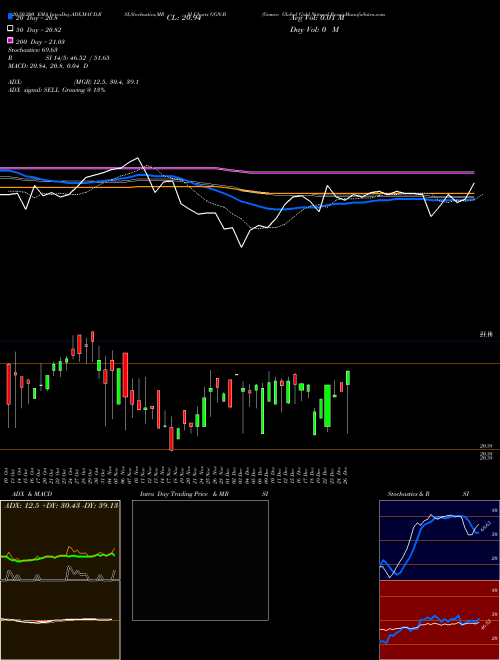Click the 'Stochastics & R' panel title

click(408, 494)
